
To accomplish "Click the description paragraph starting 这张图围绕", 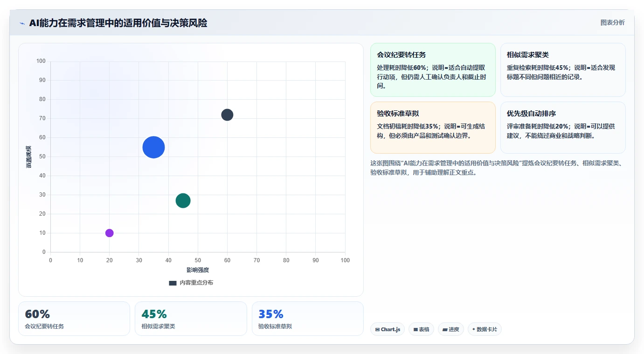I will click(498, 168).
